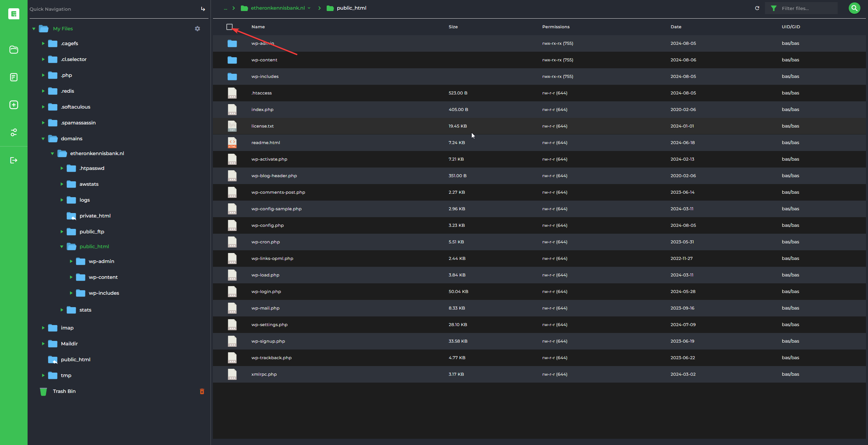Sort files by Size column
Screen dimensions: 868x445
pyautogui.click(x=453, y=27)
